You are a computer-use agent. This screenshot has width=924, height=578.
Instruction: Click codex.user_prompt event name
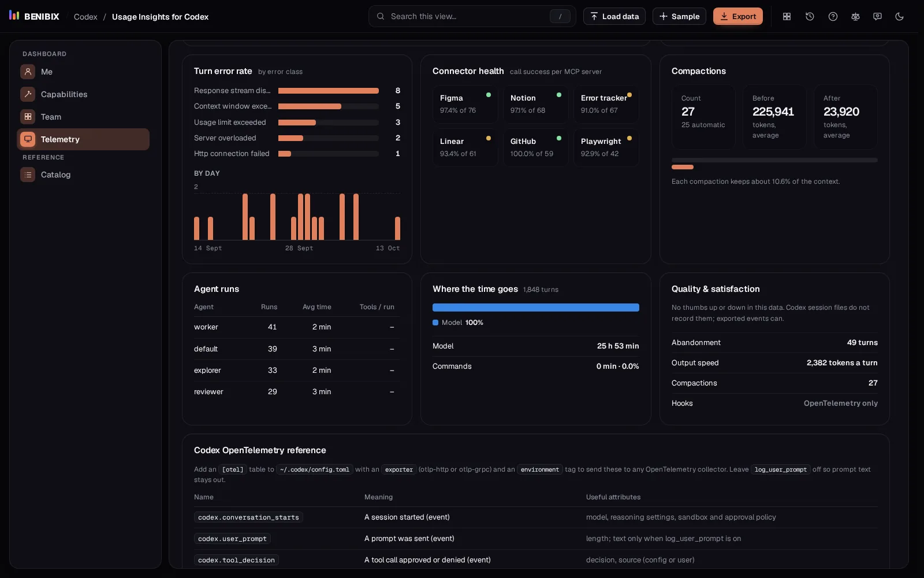coord(232,539)
